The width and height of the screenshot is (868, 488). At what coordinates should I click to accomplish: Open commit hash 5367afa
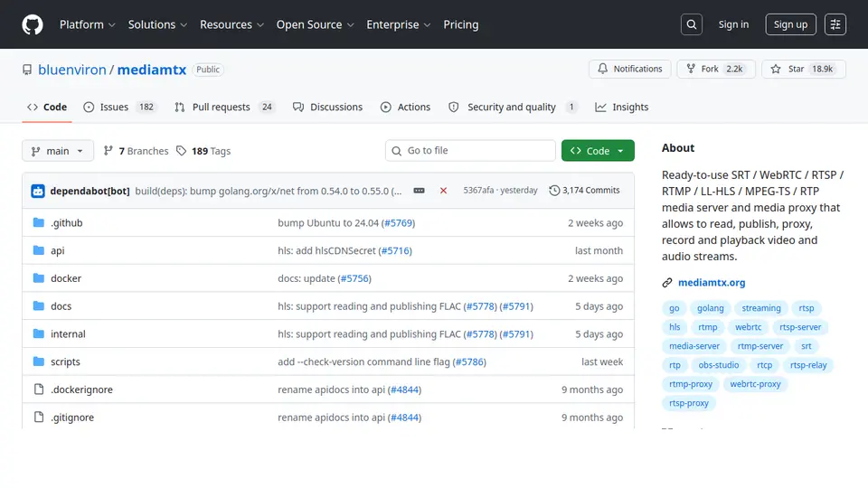478,191
